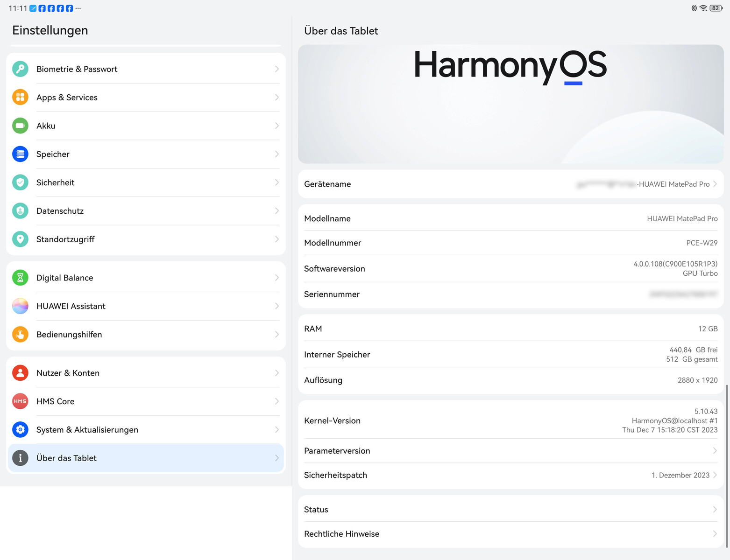
Task: Select the Datenschutz entry
Action: click(x=146, y=211)
